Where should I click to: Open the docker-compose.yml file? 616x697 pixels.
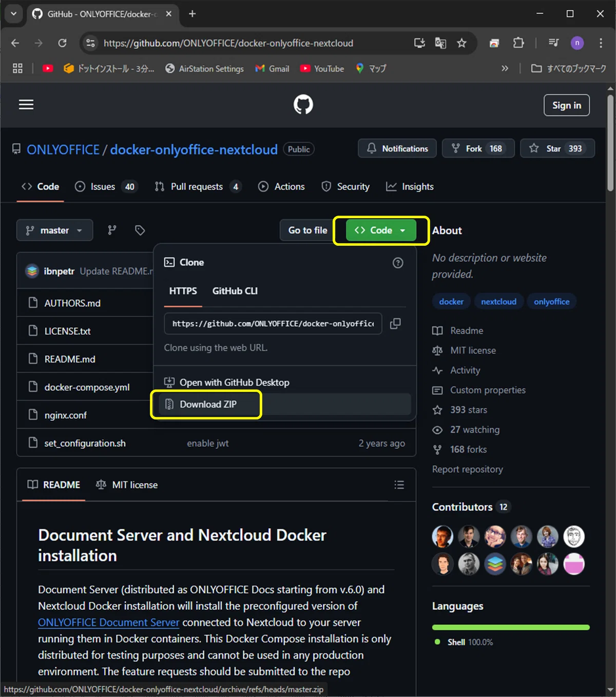[87, 387]
